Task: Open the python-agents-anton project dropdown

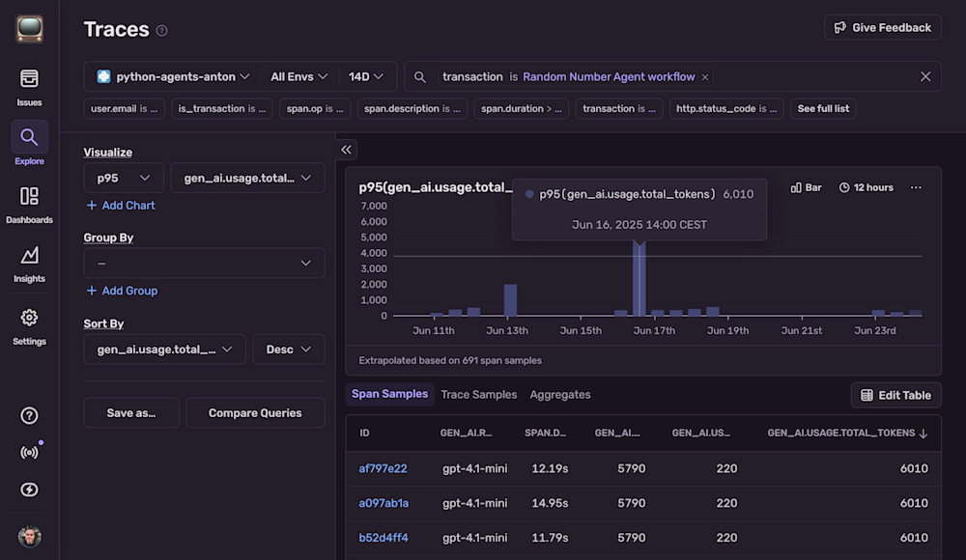Action: (173, 76)
